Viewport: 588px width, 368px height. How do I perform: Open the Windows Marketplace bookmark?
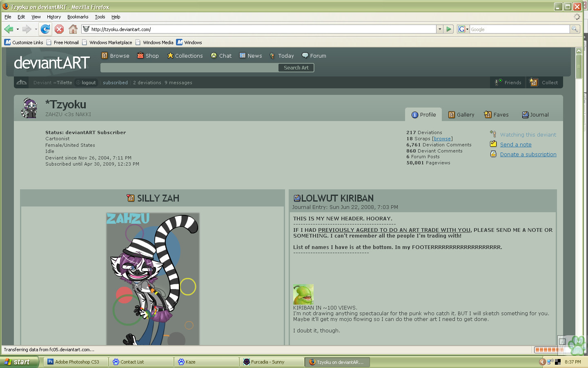pyautogui.click(x=107, y=42)
